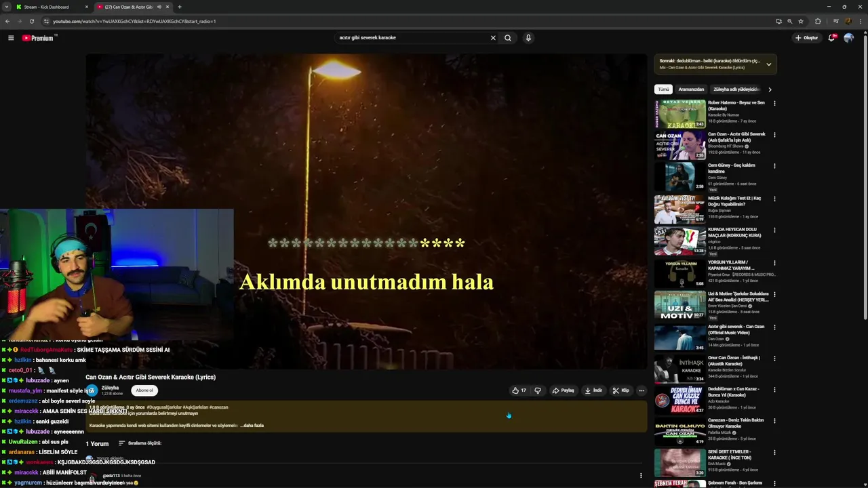The width and height of the screenshot is (868, 488).
Task: Open the Oluştur create button
Action: 806,38
